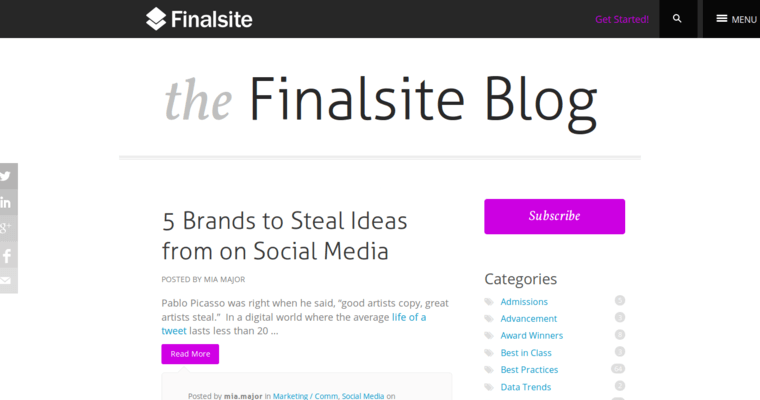Image resolution: width=760 pixels, height=400 pixels.
Task: Click the Get Started! link
Action: 622,19
